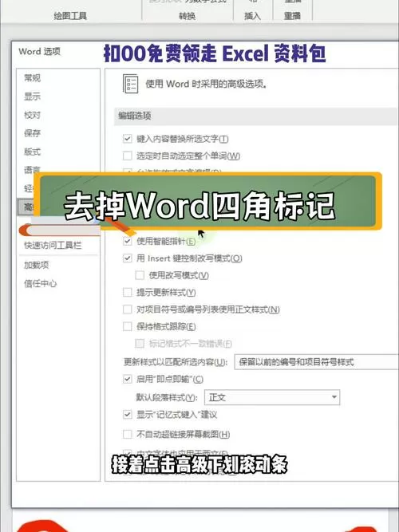Screen dimensions: 399x532
Task: Toggle 使用智能指针 checkbox
Action: coord(128,241)
